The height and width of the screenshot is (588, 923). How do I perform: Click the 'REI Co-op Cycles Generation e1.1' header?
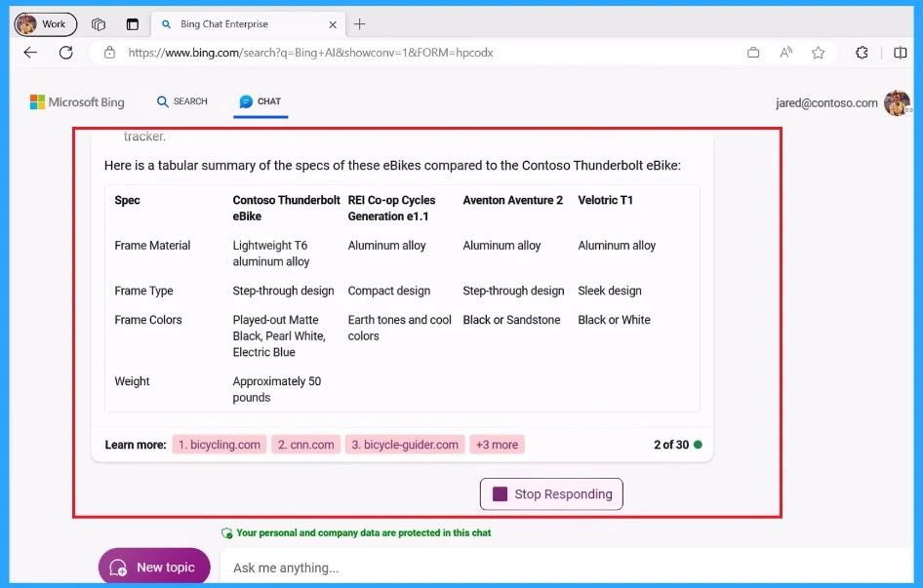click(391, 208)
